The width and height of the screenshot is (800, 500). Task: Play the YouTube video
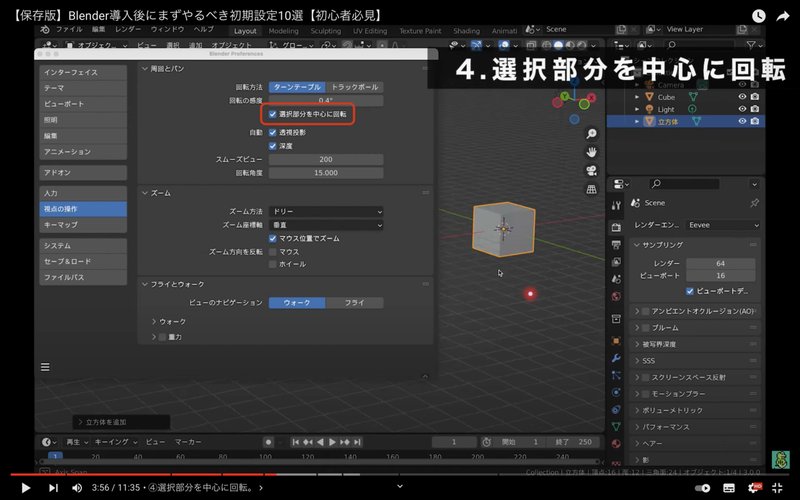(26, 488)
